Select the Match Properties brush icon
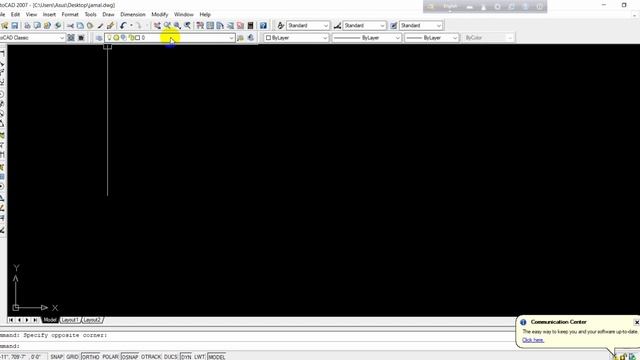This screenshot has width=640, height=360. pyautogui.click(x=100, y=25)
